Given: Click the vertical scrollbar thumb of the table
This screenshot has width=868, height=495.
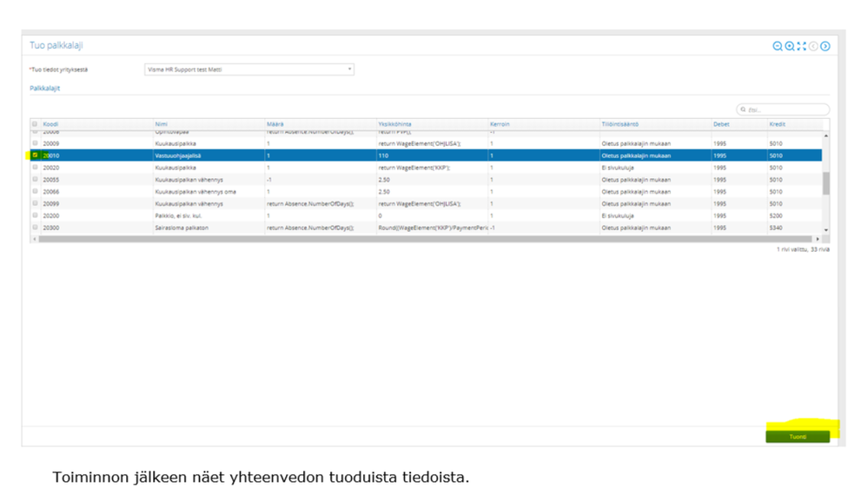Looking at the screenshot, I should [826, 183].
